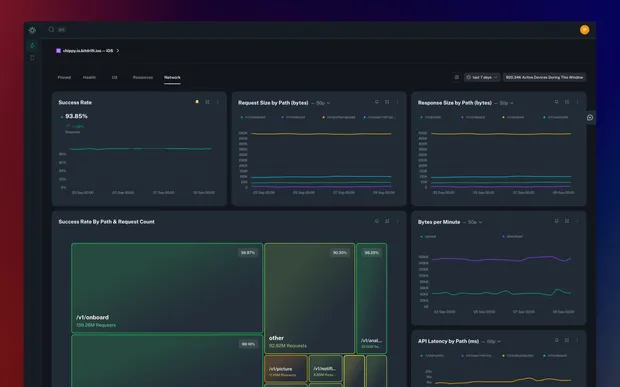Viewport: 620px width, 387px height.
Task: Open the 50p percentile dropdown on API Latency card
Action: tap(494, 341)
